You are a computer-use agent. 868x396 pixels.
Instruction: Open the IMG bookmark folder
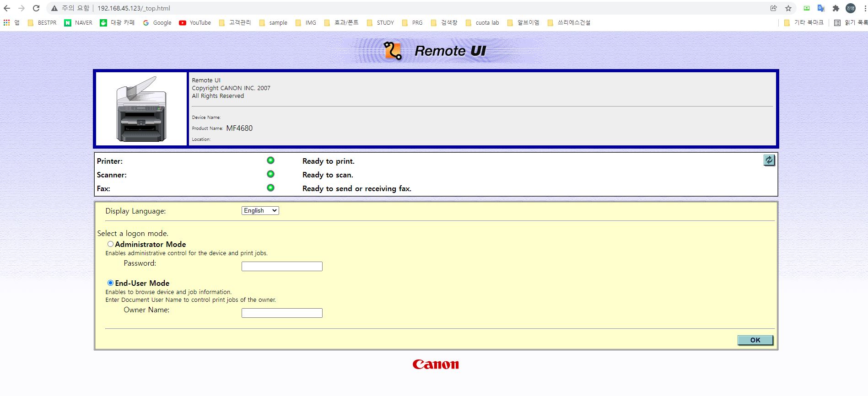click(306, 22)
